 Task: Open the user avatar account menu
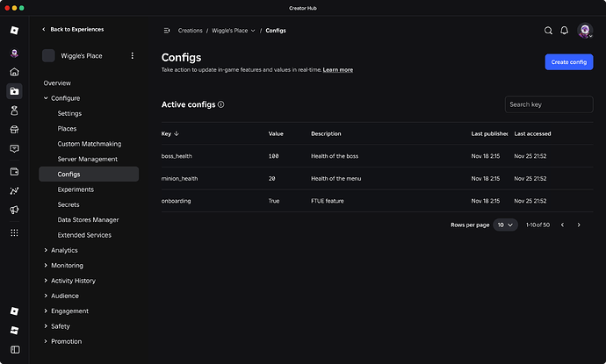[x=585, y=31]
